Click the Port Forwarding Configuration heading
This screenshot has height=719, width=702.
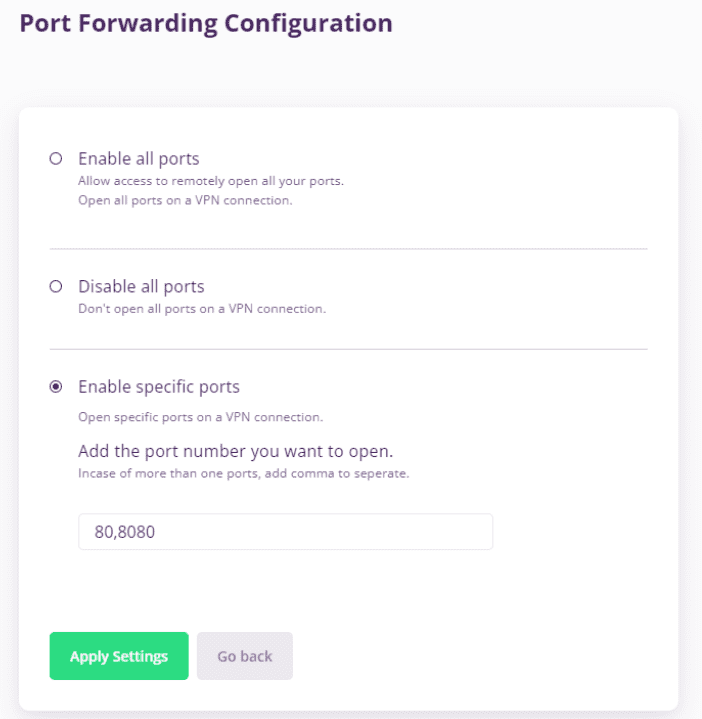point(206,23)
